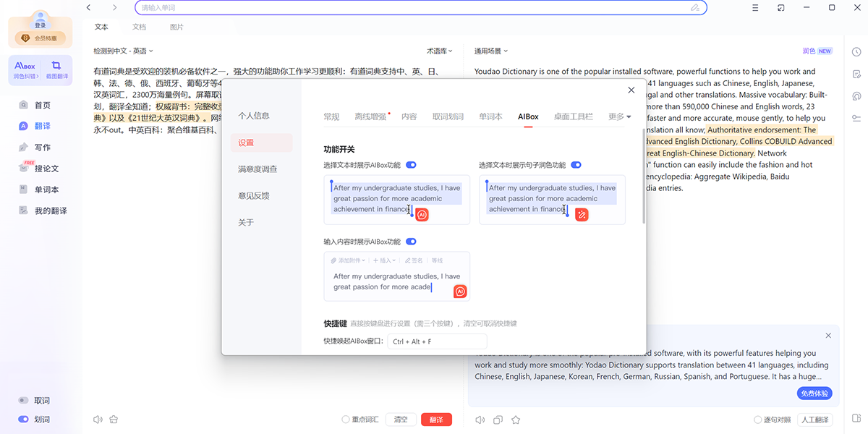Click the speaker icon below source text
This screenshot has height=434, width=868.
click(x=98, y=420)
